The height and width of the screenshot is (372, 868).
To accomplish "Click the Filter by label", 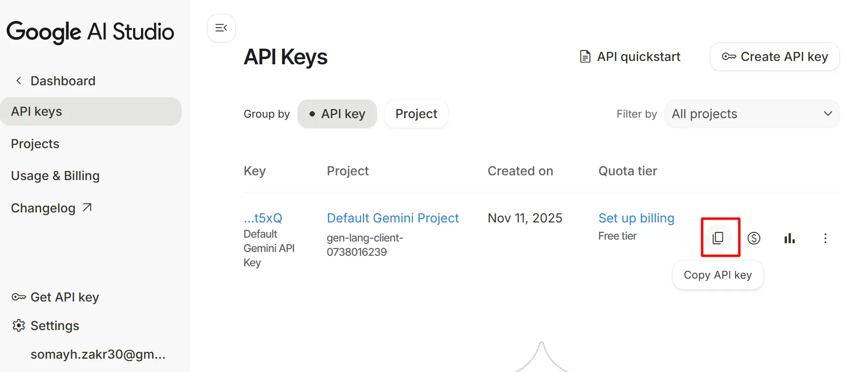I will tap(637, 114).
